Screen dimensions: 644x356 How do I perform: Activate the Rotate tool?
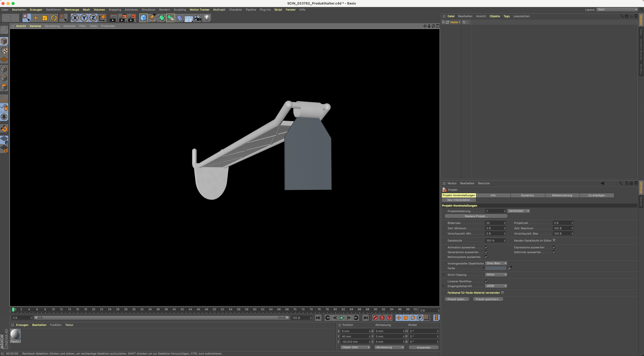pos(54,18)
